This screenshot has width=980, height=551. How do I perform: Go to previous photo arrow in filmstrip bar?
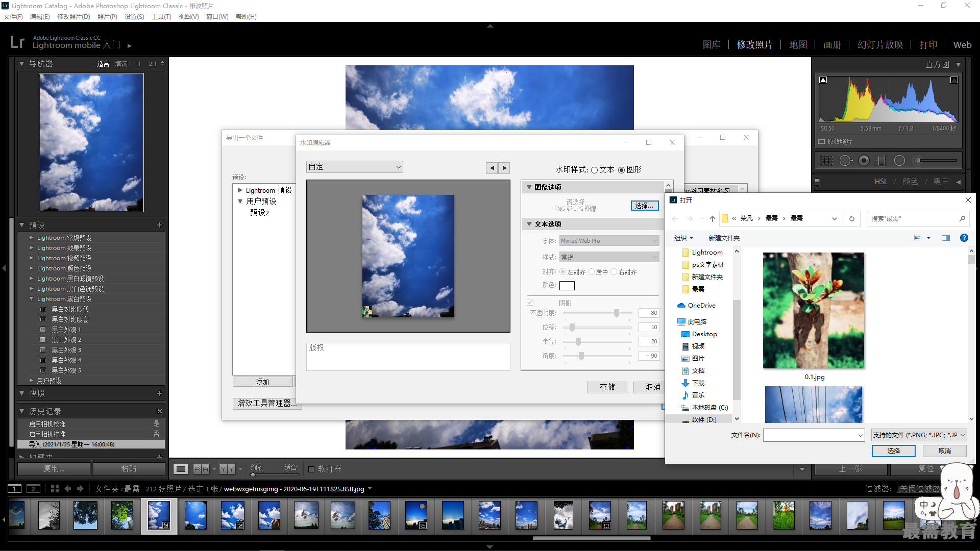tap(68, 489)
